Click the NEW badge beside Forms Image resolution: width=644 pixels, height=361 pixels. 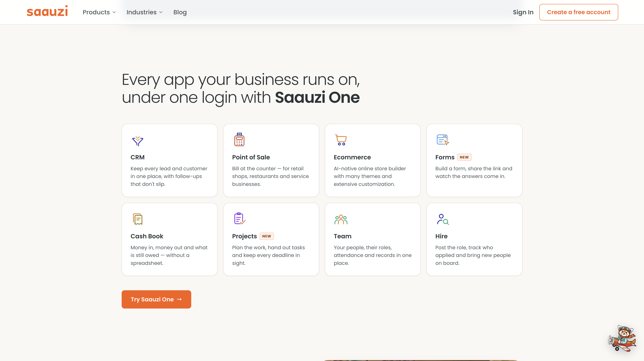point(464,157)
